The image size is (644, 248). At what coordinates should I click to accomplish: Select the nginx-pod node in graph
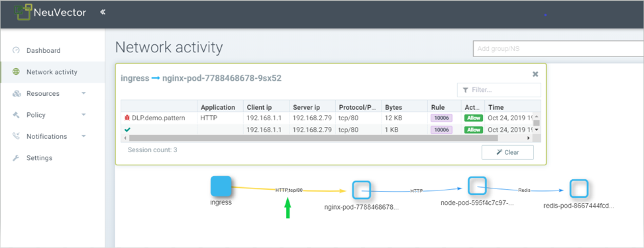point(362,190)
